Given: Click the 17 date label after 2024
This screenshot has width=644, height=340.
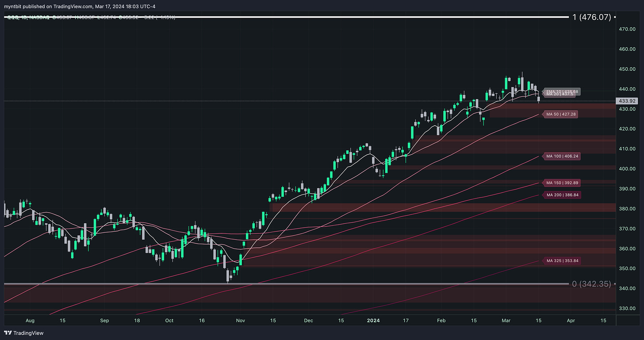Looking at the screenshot, I should tap(406, 320).
